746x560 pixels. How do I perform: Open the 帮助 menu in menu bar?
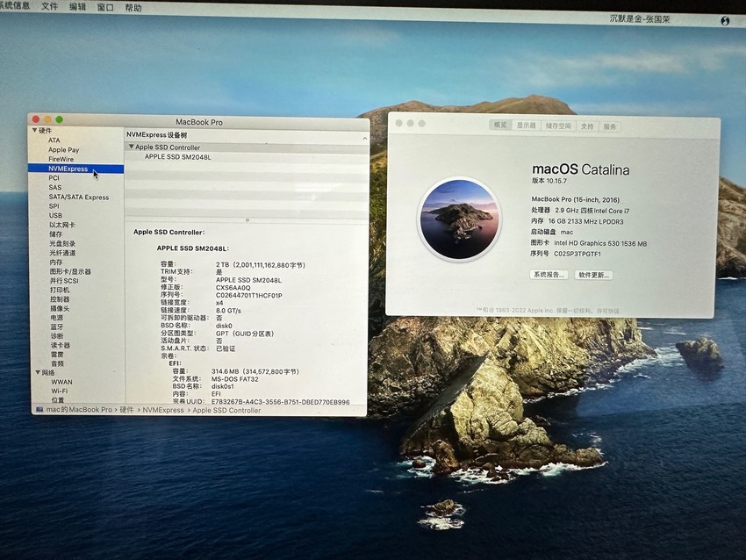pyautogui.click(x=133, y=8)
